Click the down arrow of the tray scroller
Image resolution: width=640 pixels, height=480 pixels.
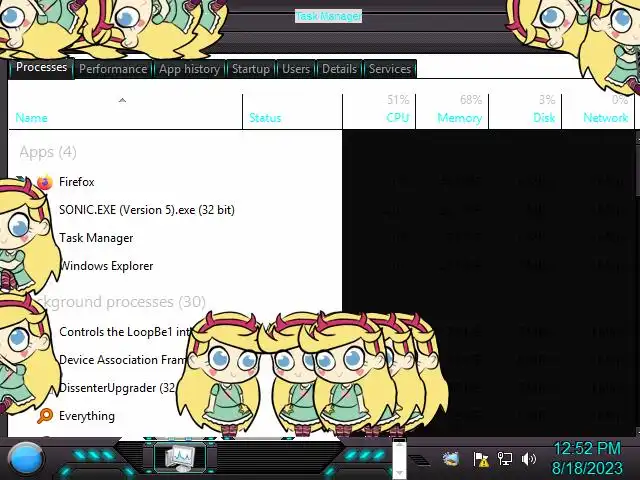(399, 473)
